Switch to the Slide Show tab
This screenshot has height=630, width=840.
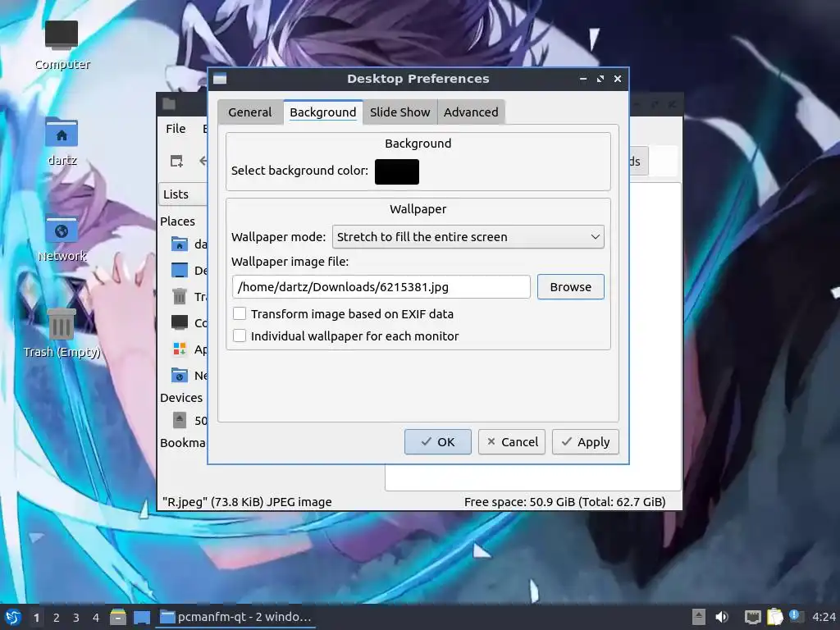pyautogui.click(x=400, y=112)
